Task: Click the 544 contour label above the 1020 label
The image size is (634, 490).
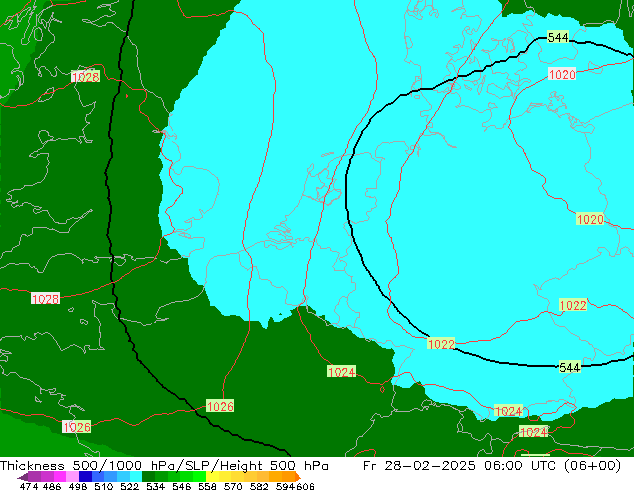Action: [x=558, y=37]
